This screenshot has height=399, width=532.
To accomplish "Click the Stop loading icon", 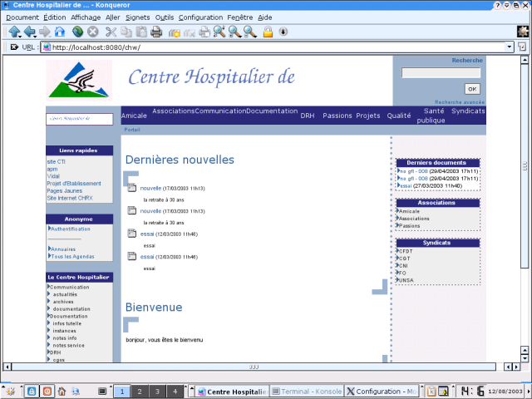I will 92,32.
